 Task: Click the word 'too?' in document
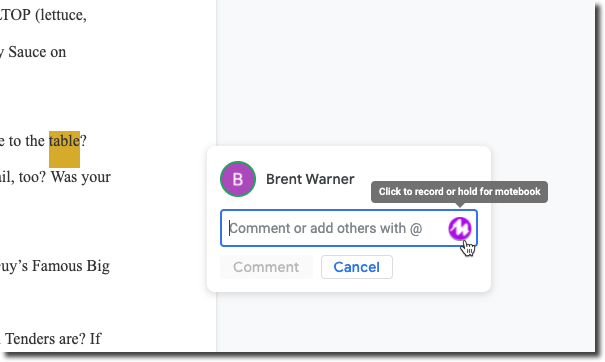(x=32, y=177)
